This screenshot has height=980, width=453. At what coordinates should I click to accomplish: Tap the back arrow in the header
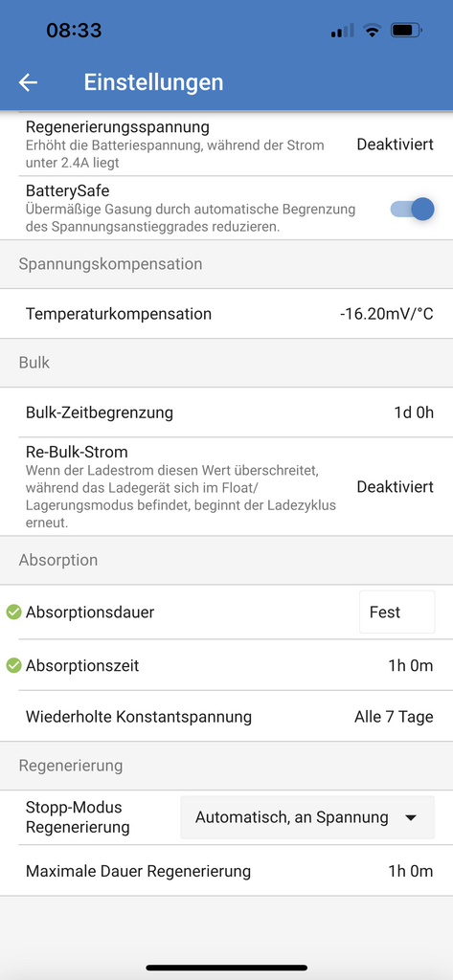click(x=28, y=82)
